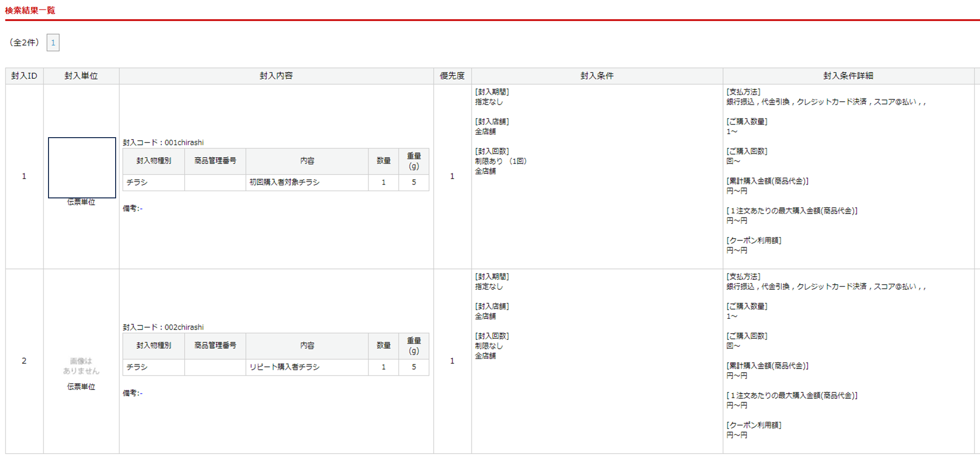Click the 重量(g) header in first inner table
This screenshot has height=458, width=980.
pos(414,161)
